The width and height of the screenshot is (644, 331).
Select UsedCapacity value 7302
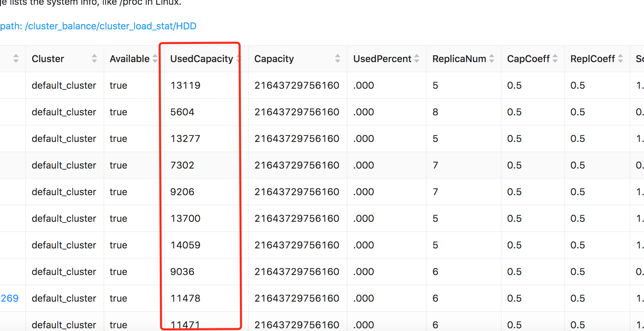[x=182, y=165]
